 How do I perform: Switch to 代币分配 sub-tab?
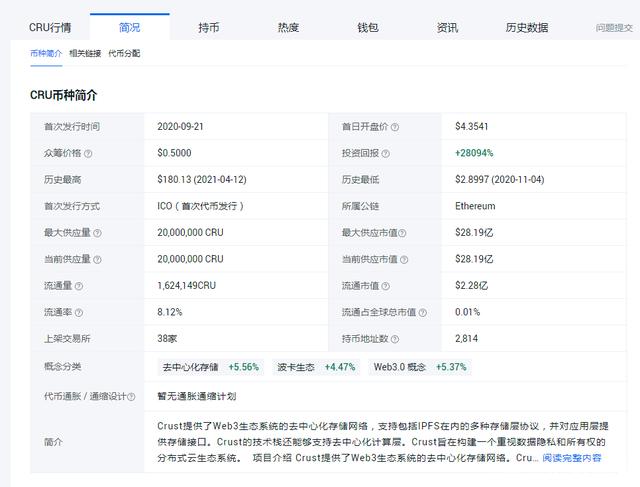(x=124, y=53)
